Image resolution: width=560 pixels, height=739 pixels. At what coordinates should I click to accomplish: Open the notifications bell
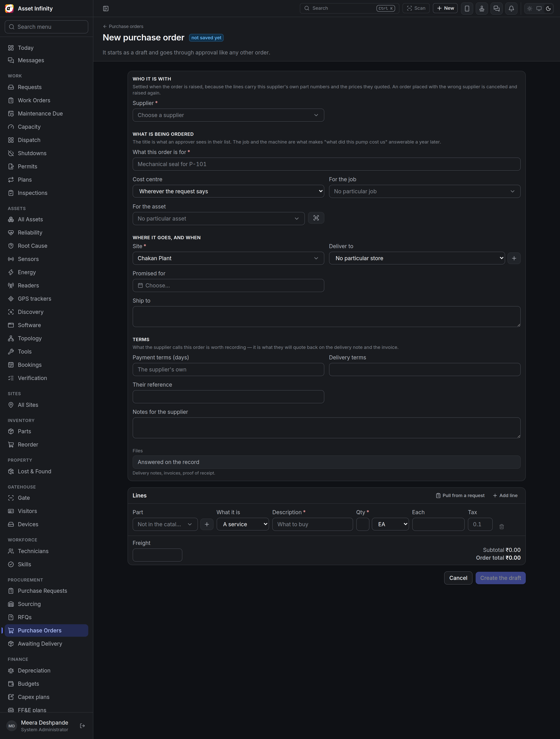pos(511,8)
